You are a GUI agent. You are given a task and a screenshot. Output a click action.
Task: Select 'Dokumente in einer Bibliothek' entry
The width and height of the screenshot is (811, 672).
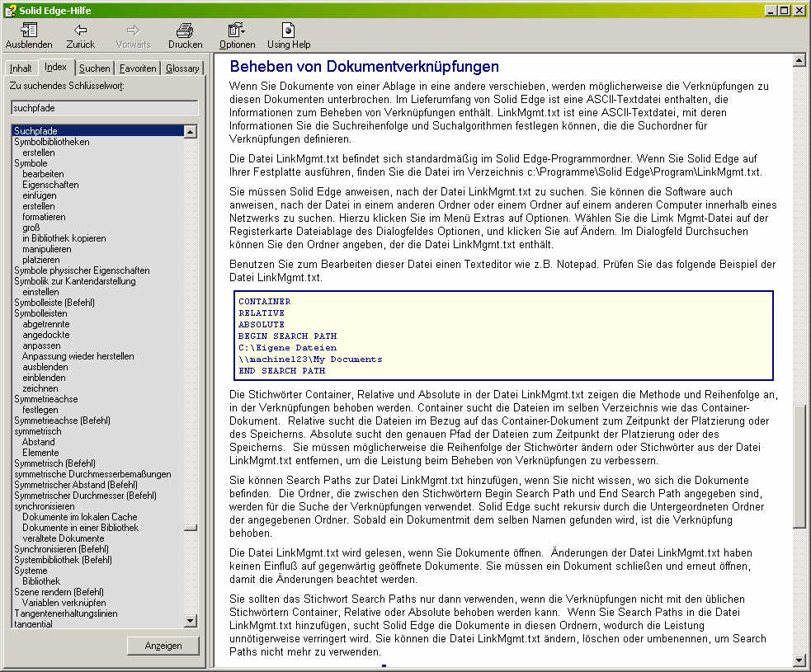tap(81, 528)
